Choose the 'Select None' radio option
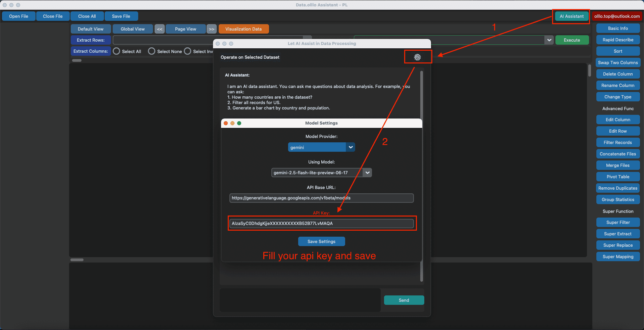Screen dimensions: 644x330 click(152, 51)
